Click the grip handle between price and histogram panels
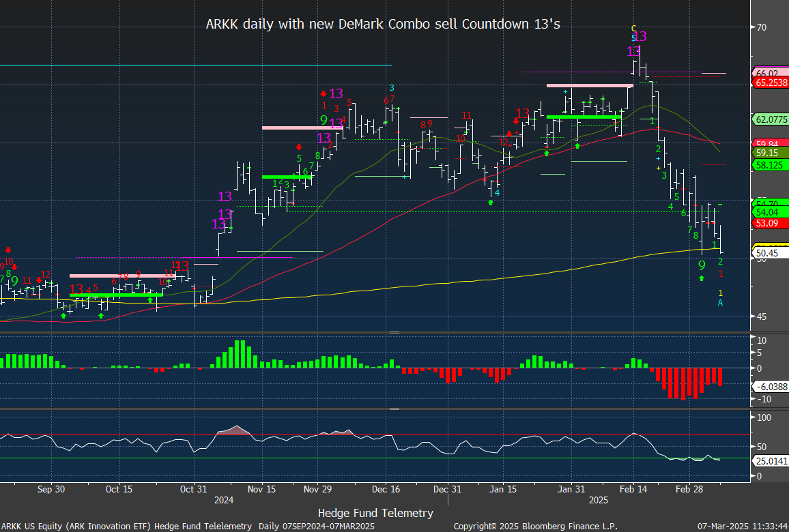Viewport: 789px width, 532px height. [x=394, y=332]
